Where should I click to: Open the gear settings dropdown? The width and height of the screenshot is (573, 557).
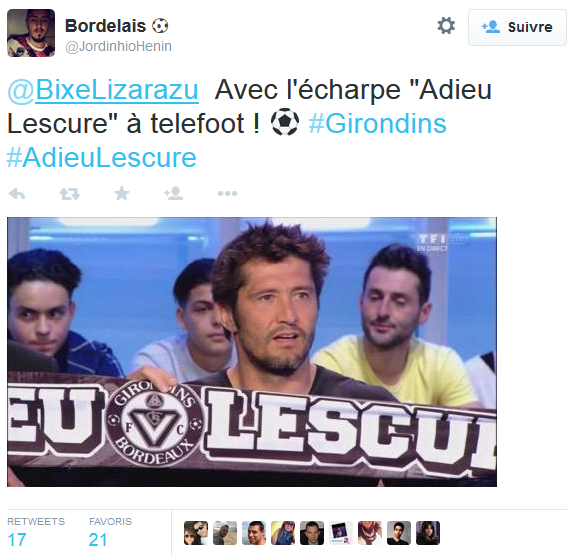click(x=446, y=26)
